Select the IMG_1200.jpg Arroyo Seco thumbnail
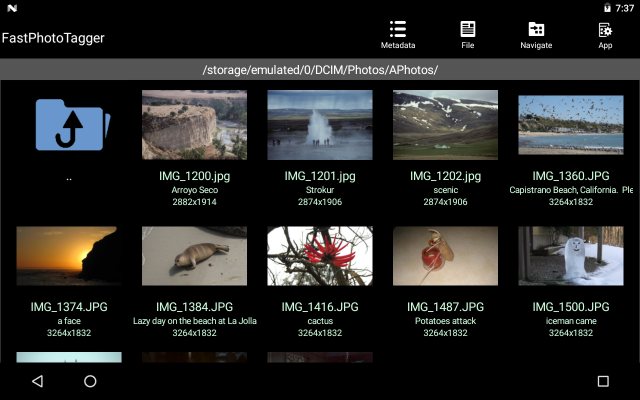Screen dimensions: 640x400 [x=194, y=125]
